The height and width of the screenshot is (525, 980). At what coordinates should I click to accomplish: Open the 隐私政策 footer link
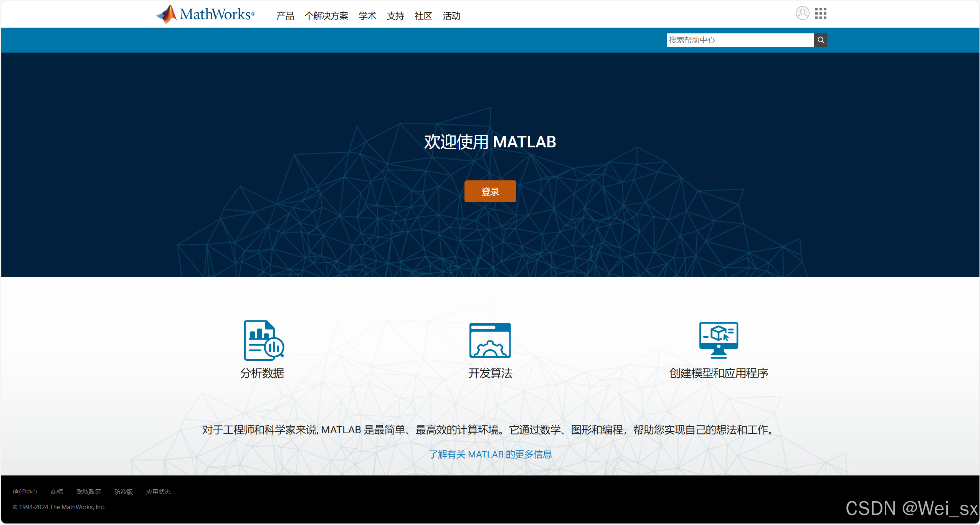[x=88, y=492]
